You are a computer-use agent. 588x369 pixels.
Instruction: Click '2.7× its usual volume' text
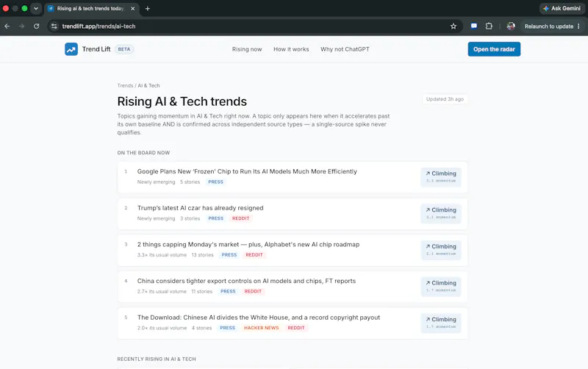(162, 291)
